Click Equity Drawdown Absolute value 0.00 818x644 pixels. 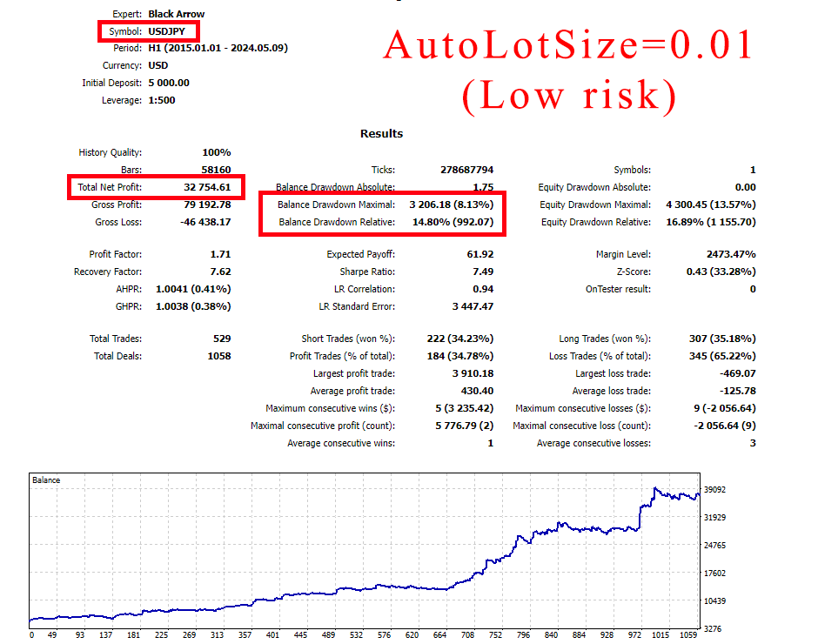(x=746, y=187)
